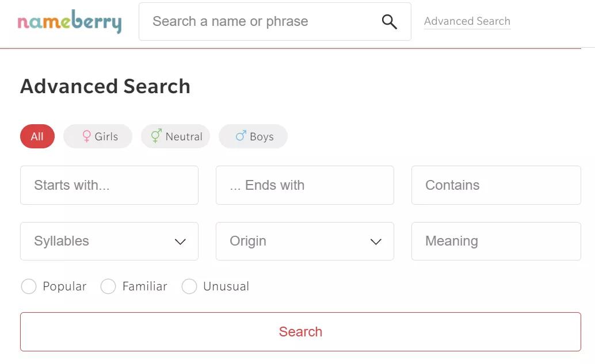Click into the Contains field
Viewport: 595px width, 364px height.
[x=496, y=185]
